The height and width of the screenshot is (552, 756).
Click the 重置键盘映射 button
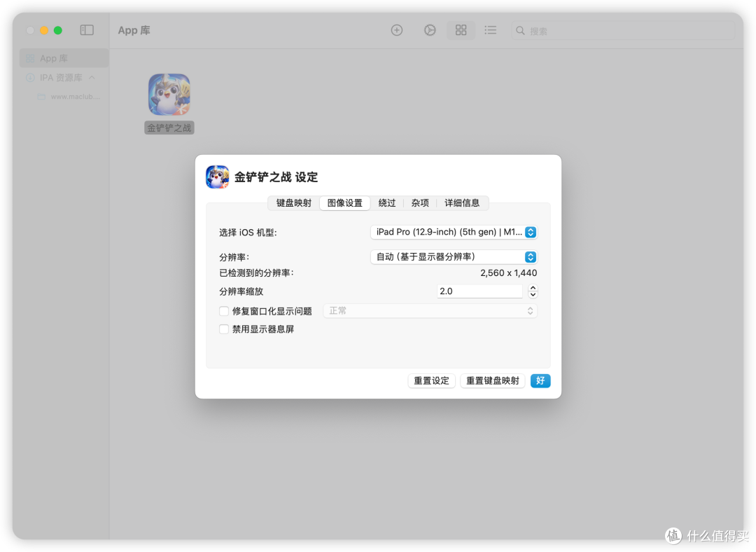click(492, 380)
